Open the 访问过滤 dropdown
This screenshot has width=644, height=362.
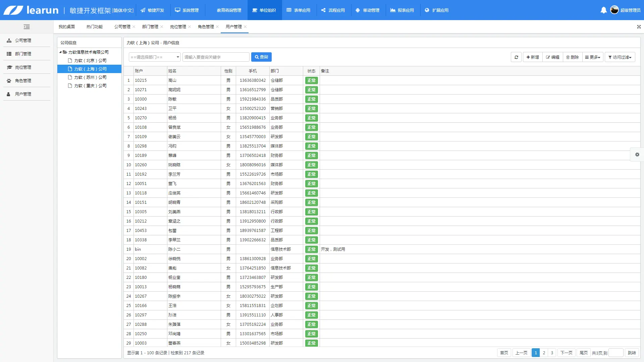tap(620, 57)
